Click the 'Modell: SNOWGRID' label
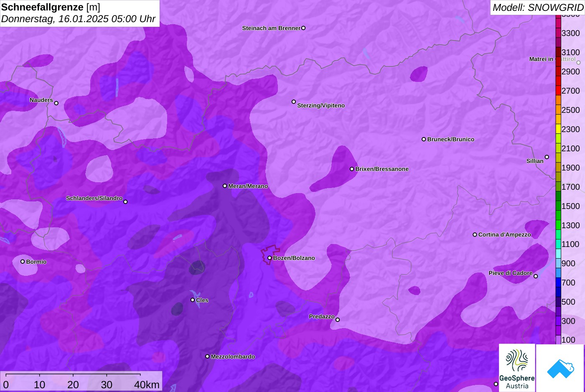This screenshot has width=585, height=392. (x=538, y=8)
